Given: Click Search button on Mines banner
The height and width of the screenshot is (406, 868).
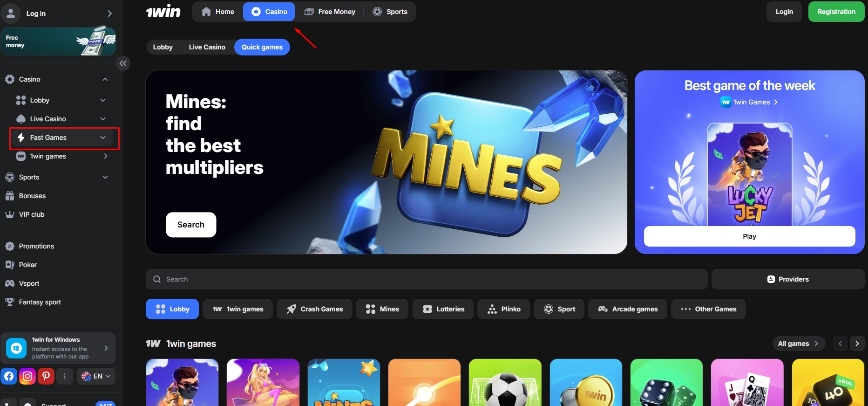Looking at the screenshot, I should click(191, 225).
